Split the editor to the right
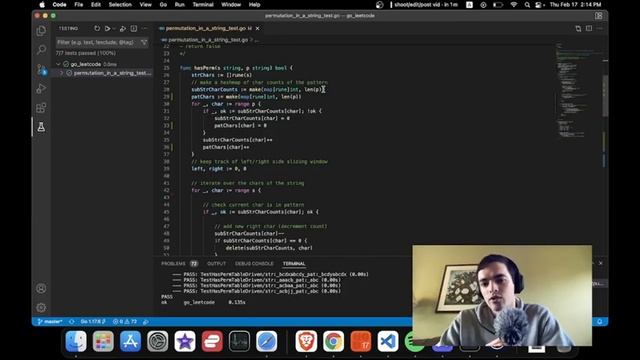The height and width of the screenshot is (360, 640). pyautogui.click(x=589, y=29)
